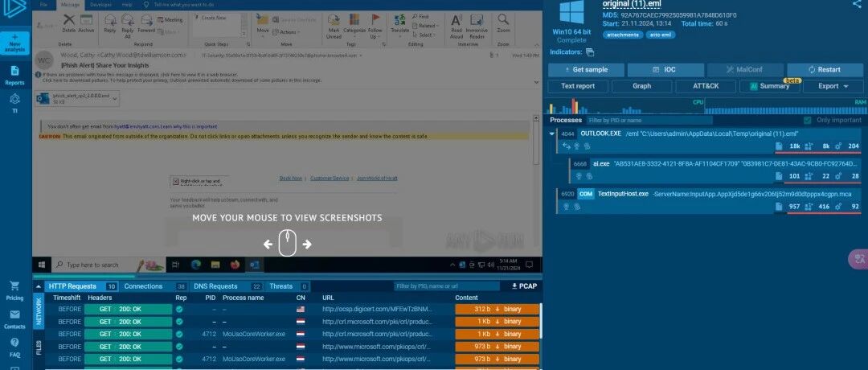Open the IOC view
This screenshot has width=868, height=370.
[666, 70]
